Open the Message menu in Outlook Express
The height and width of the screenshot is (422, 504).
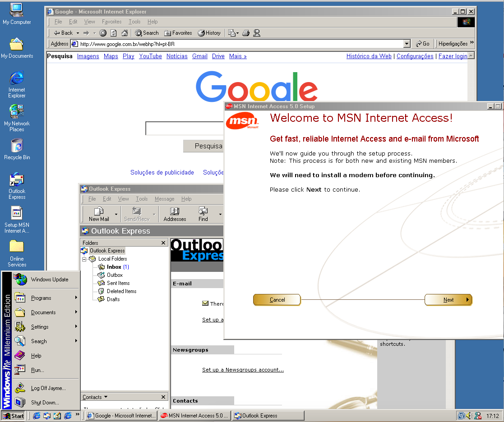coord(164,199)
